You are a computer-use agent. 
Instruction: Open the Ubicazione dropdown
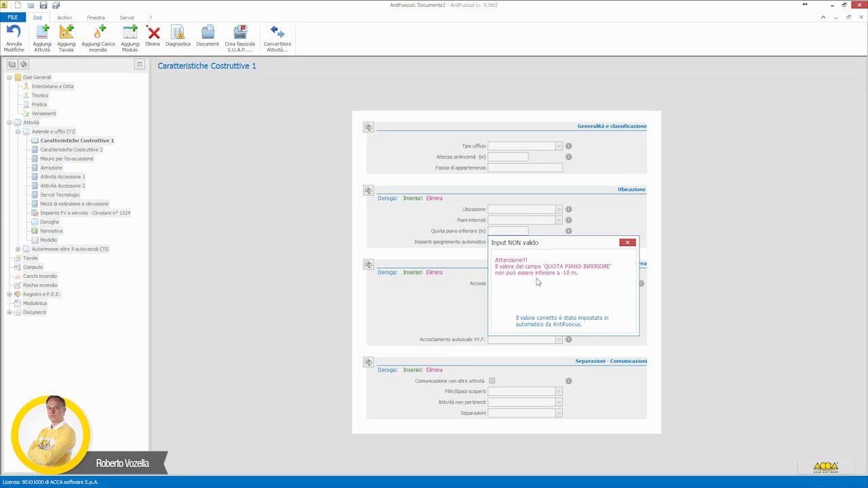(559, 209)
